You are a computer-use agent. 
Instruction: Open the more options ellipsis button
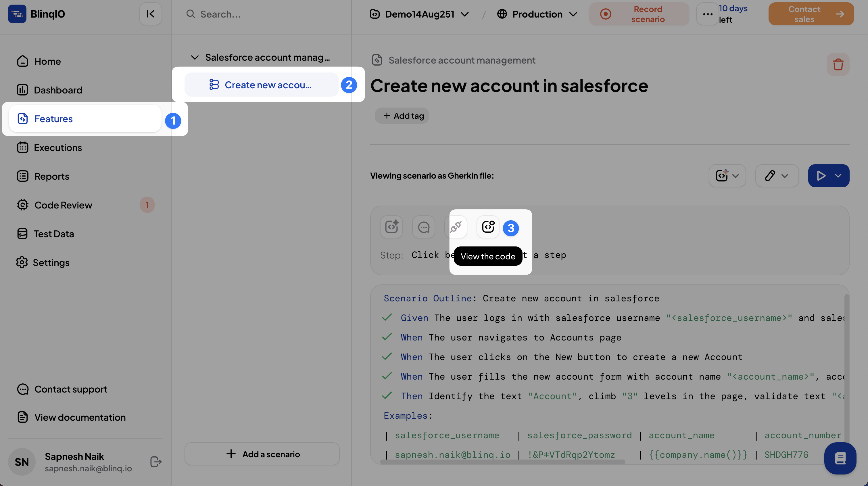[708, 14]
